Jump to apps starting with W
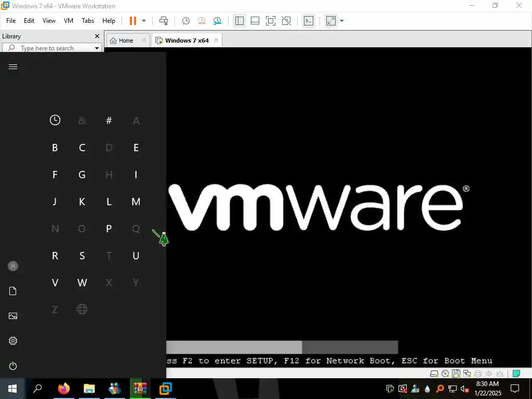Viewport: 532px width, 399px height. coord(82,283)
